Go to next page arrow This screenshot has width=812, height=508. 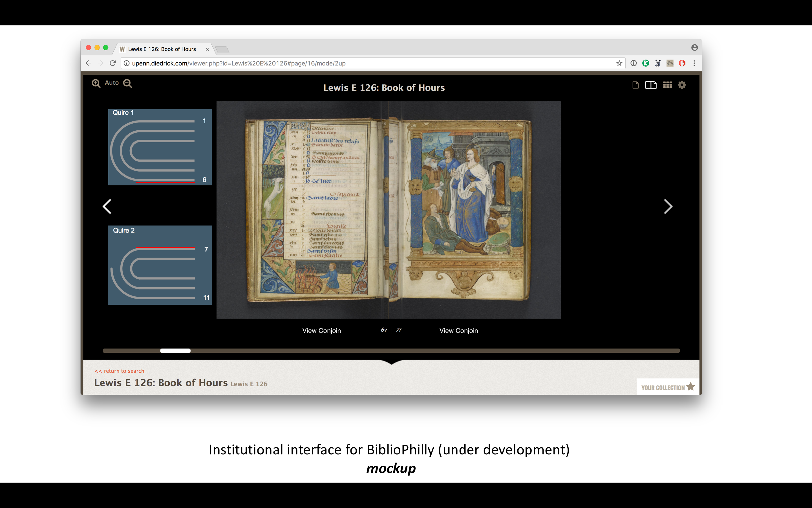point(668,206)
